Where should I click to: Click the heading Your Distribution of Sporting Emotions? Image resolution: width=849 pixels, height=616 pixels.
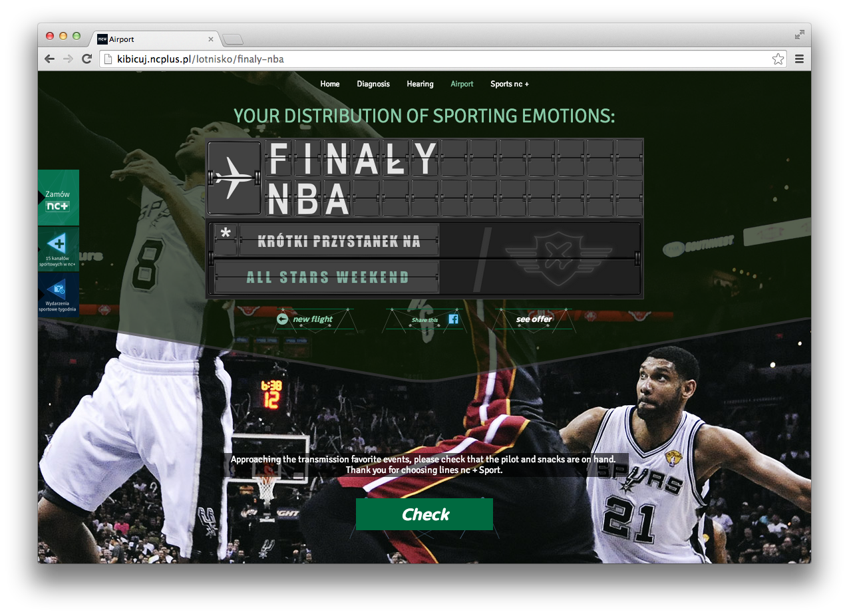click(424, 116)
